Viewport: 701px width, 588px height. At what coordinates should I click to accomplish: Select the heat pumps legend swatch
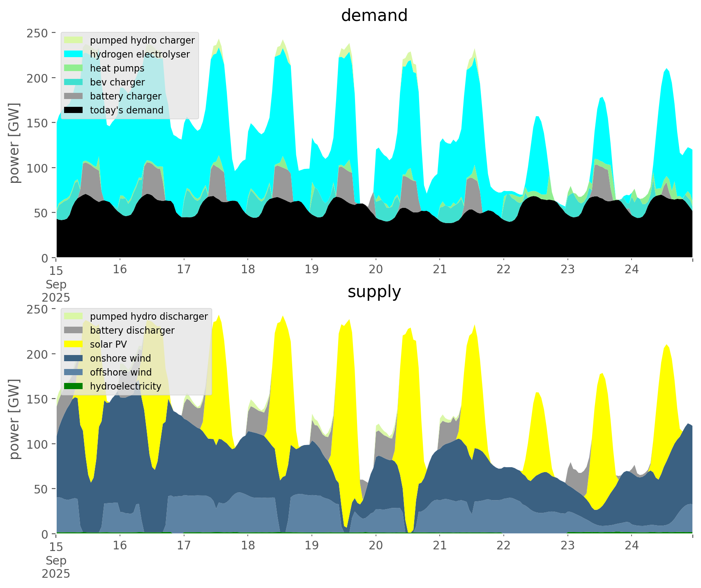tap(74, 68)
